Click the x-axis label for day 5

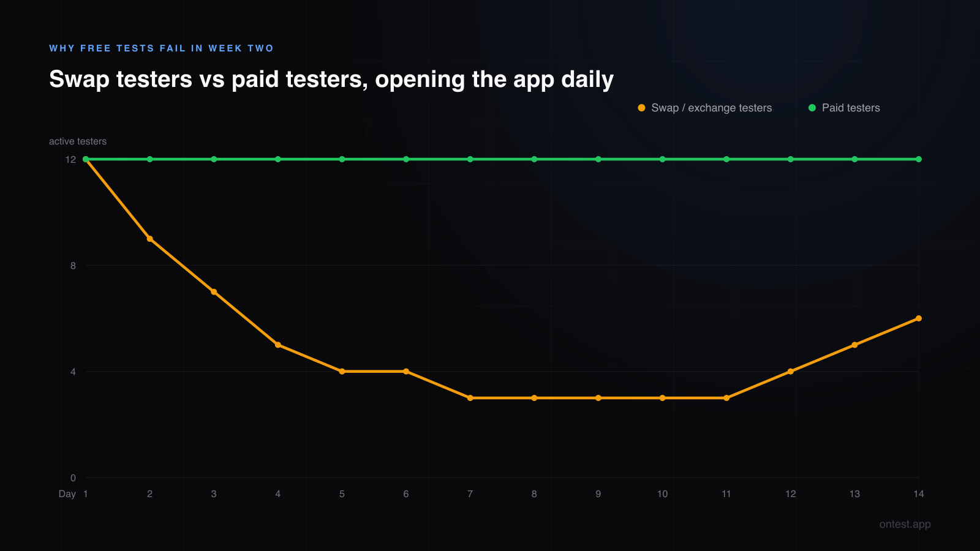click(342, 494)
